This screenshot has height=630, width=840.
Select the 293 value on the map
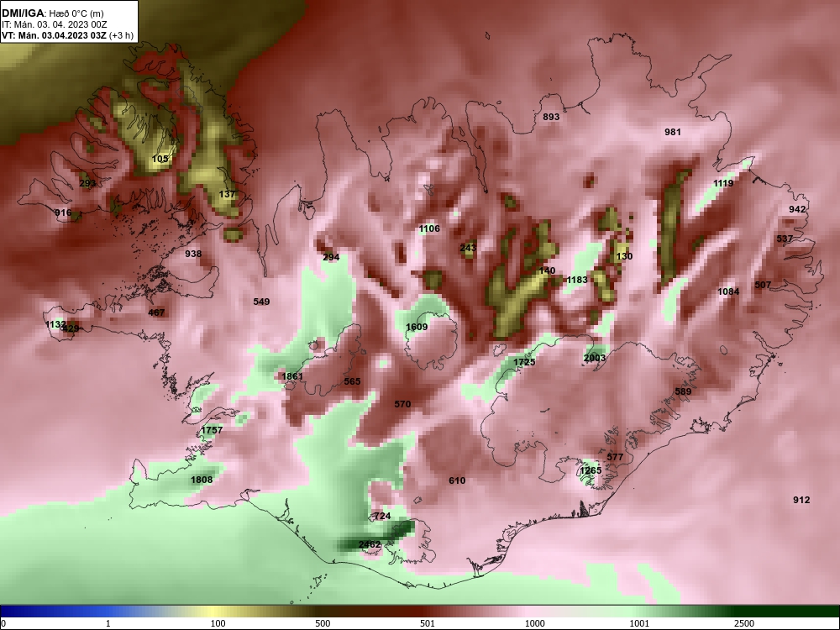click(x=87, y=183)
